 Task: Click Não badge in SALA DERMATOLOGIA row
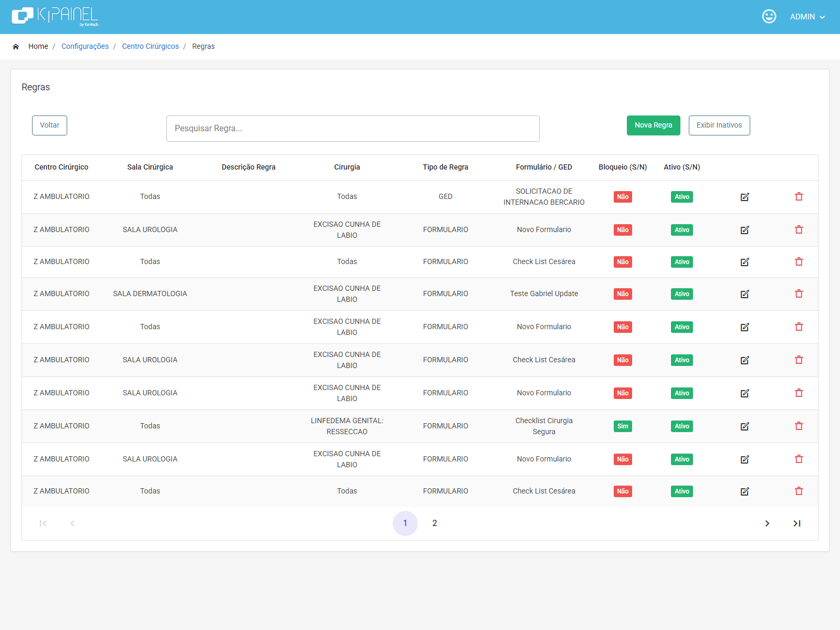point(623,294)
